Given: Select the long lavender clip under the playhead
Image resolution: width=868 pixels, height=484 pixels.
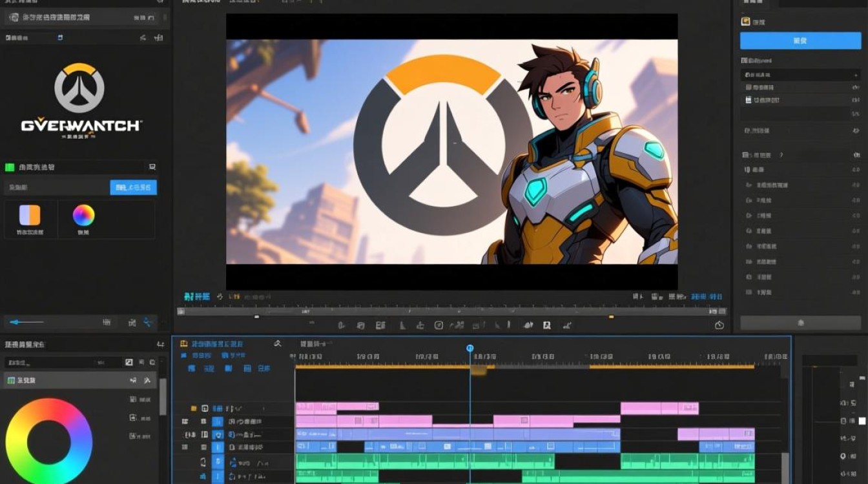Looking at the screenshot, I should (458, 434).
